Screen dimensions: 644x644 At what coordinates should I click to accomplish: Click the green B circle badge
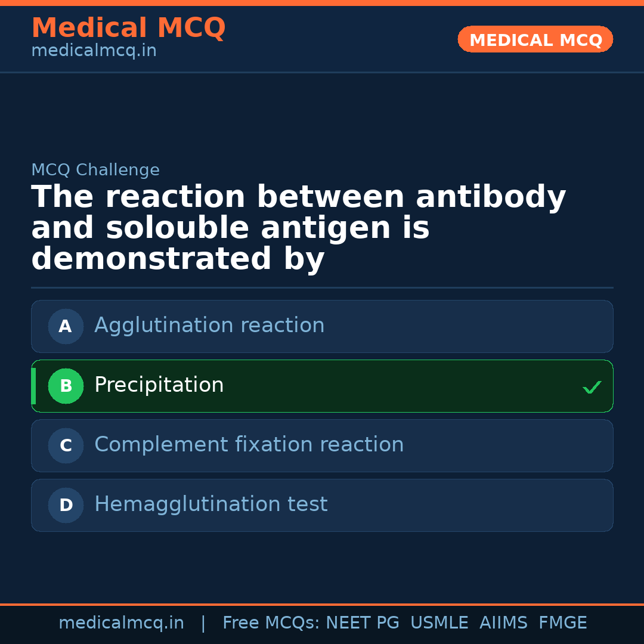click(66, 386)
